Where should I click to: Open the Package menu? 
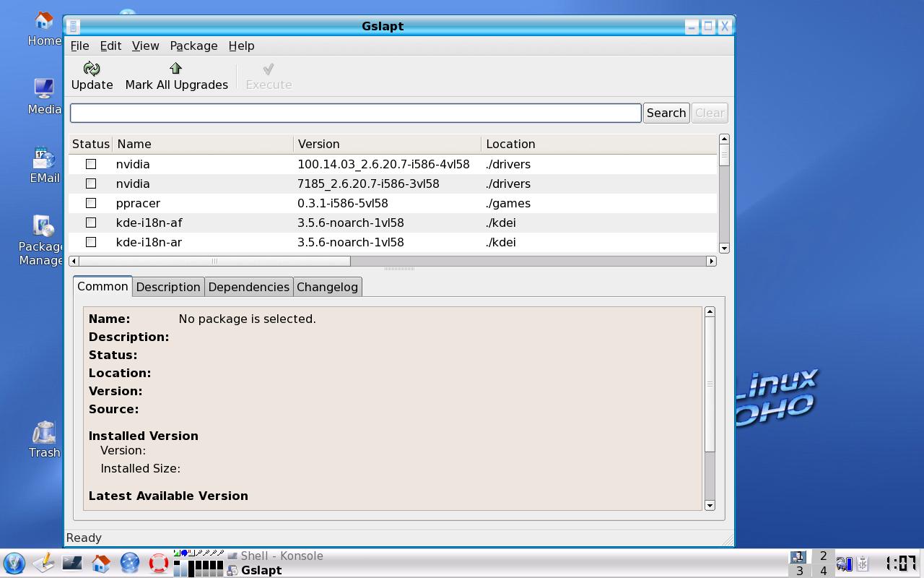pyautogui.click(x=193, y=46)
